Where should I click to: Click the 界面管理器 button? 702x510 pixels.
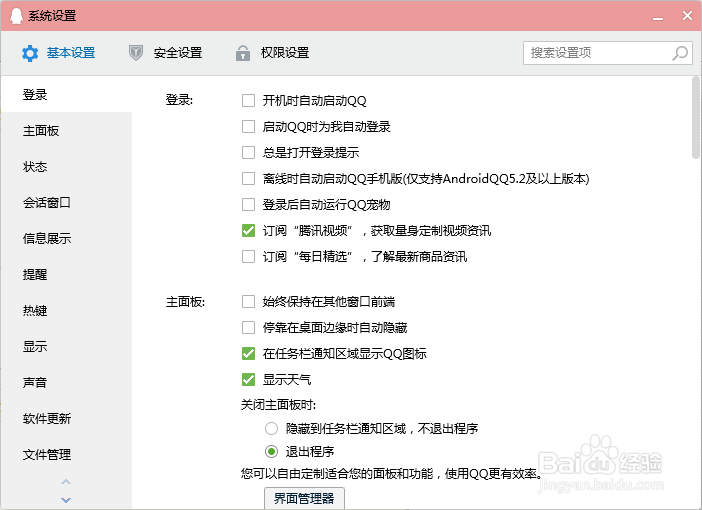(304, 498)
